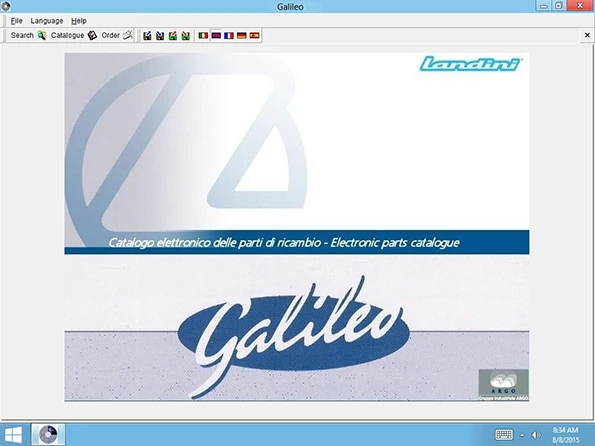595x446 pixels.
Task: Open the Catalogue toolbar button
Action: coord(74,35)
